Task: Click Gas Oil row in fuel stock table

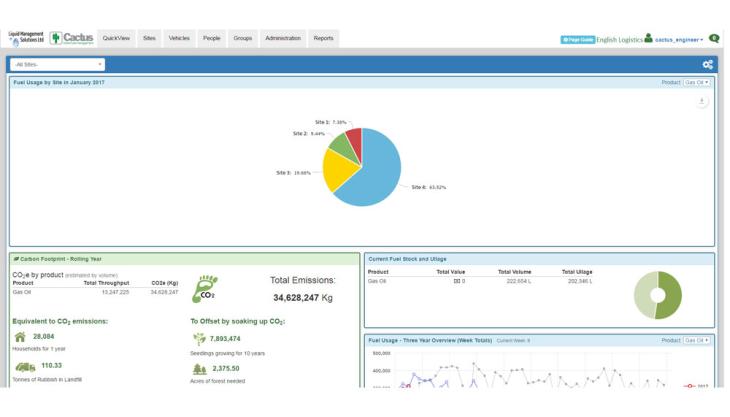Action: [x=480, y=281]
